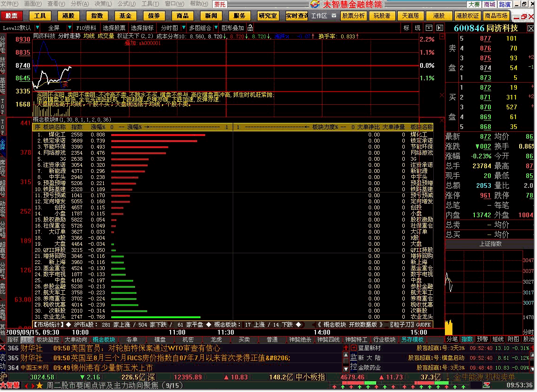Click the 港股 button next to 工具

pos(69,16)
